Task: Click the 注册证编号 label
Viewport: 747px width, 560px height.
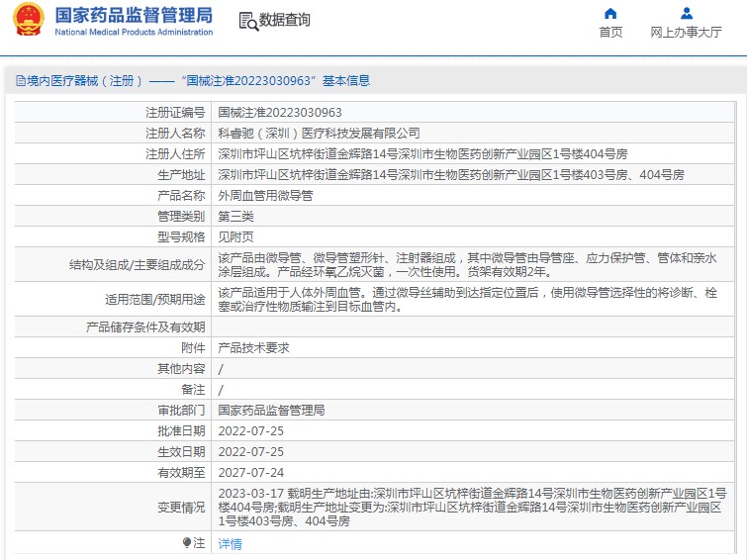Action: [175, 113]
